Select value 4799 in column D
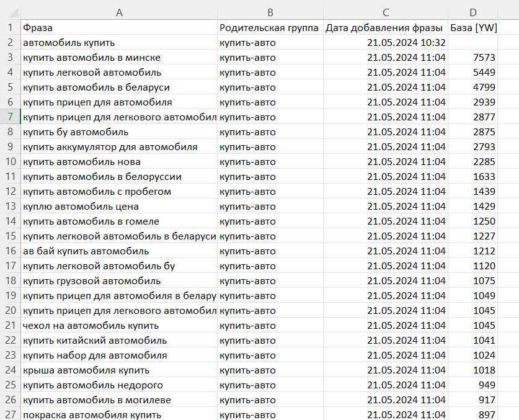Screen dimensions: 519x420 (472, 87)
